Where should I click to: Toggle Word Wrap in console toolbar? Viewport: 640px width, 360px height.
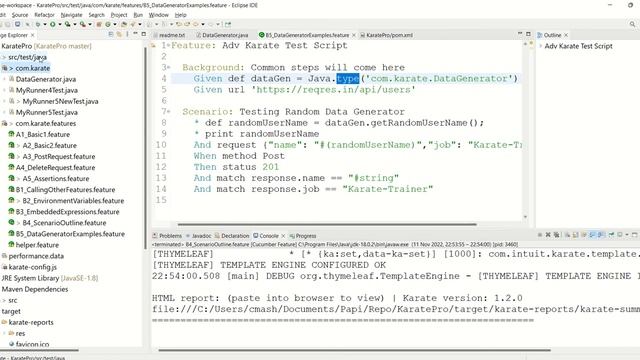[584, 235]
